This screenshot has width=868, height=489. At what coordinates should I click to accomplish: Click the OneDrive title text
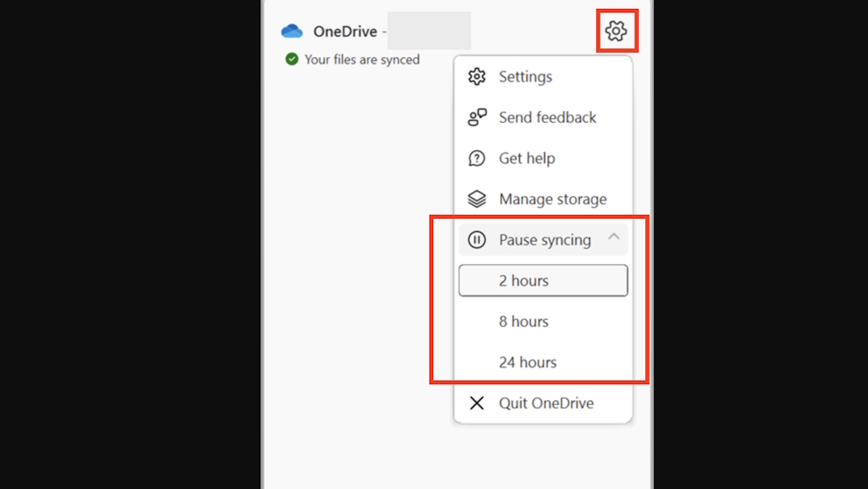(345, 31)
